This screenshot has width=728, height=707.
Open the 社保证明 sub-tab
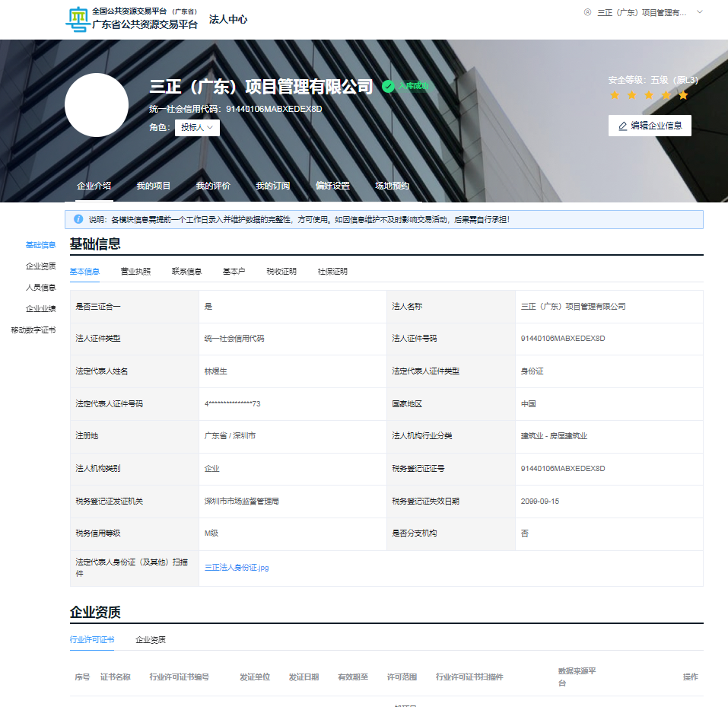[332, 271]
